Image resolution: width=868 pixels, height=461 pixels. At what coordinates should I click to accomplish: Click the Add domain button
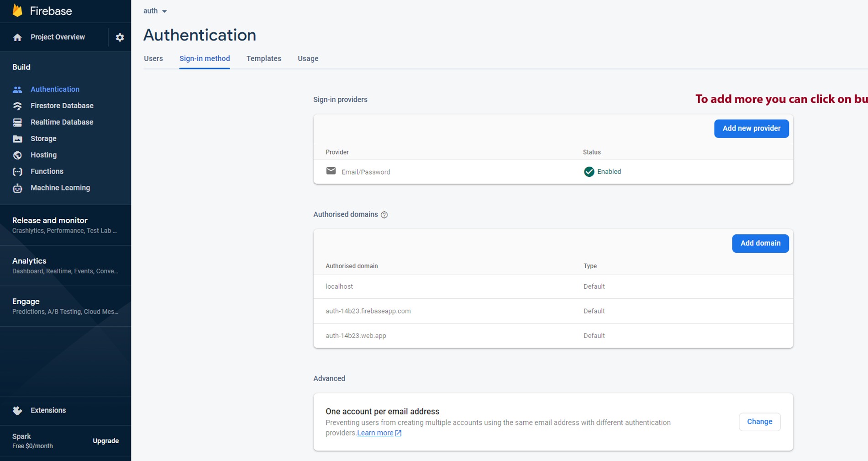[760, 243]
